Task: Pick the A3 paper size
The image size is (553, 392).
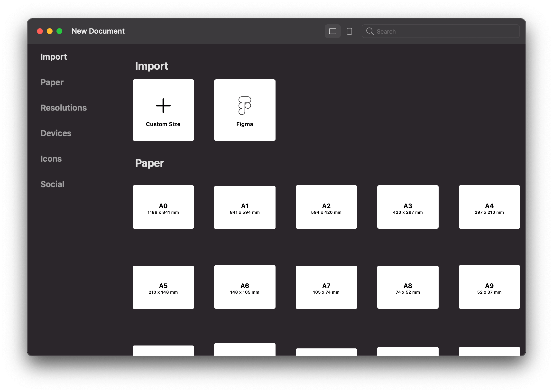Action: pyautogui.click(x=408, y=207)
